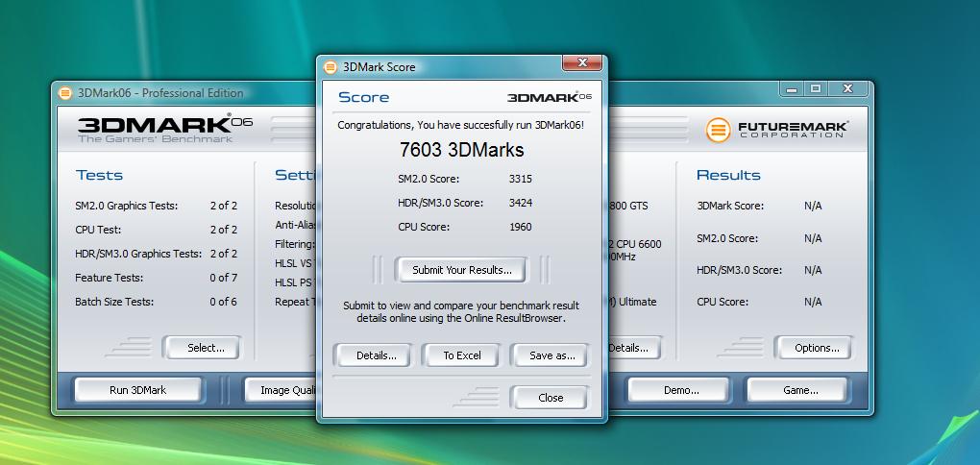980x465 pixels.
Task: Click the orange icon in 3DMark06 main window title bar
Action: 65,93
